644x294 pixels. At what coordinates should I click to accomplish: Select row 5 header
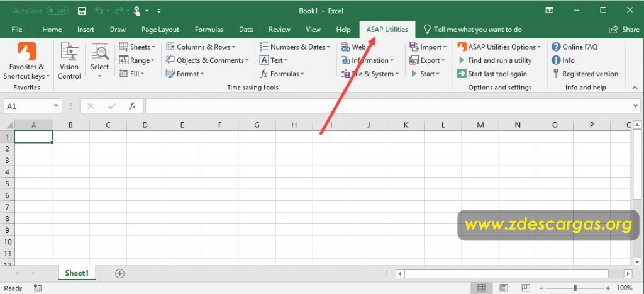click(x=7, y=183)
